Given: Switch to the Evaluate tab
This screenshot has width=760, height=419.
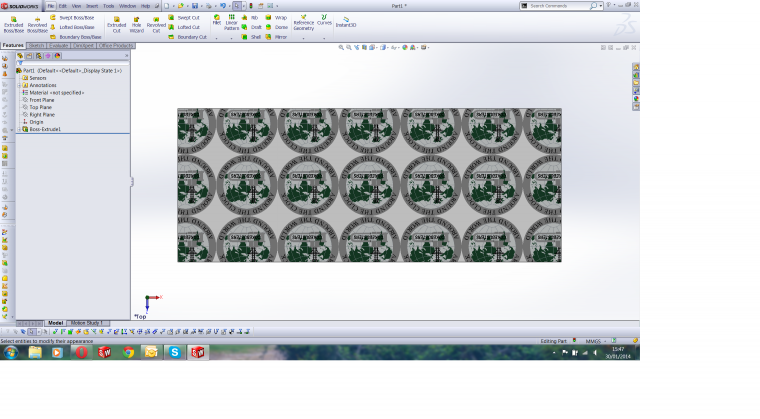Looking at the screenshot, I should (x=58, y=46).
